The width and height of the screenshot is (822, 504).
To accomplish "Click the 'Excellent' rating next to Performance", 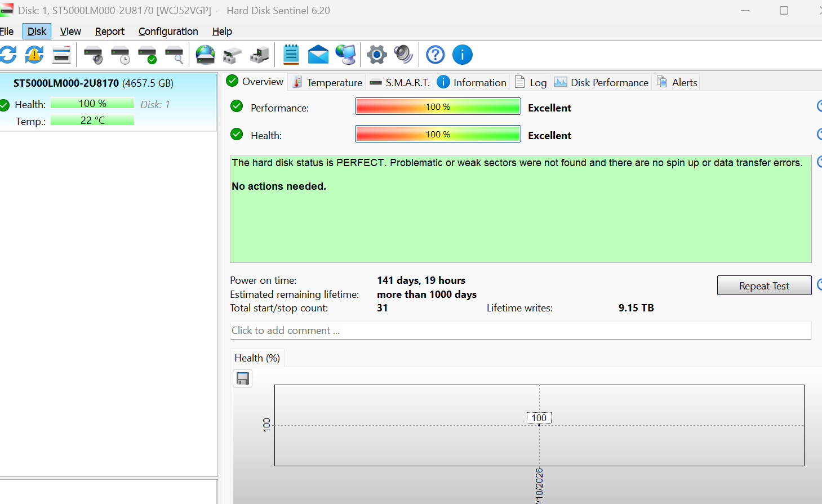I will [x=550, y=108].
